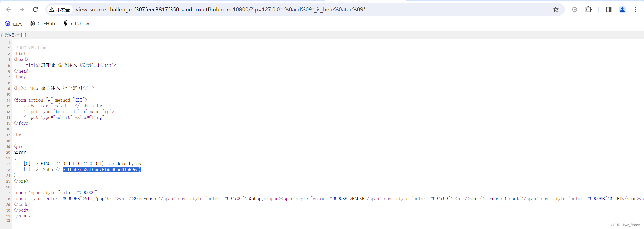
Task: Open the 不安全 site security warning
Action: point(60,10)
